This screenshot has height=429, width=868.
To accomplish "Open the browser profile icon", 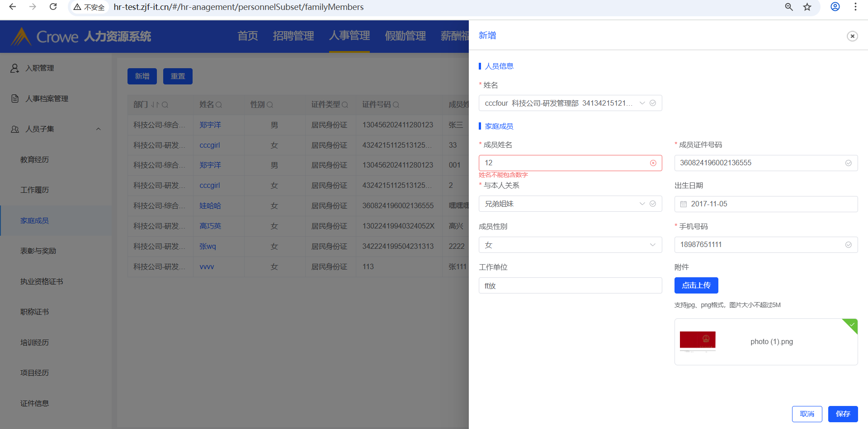I will [x=835, y=7].
